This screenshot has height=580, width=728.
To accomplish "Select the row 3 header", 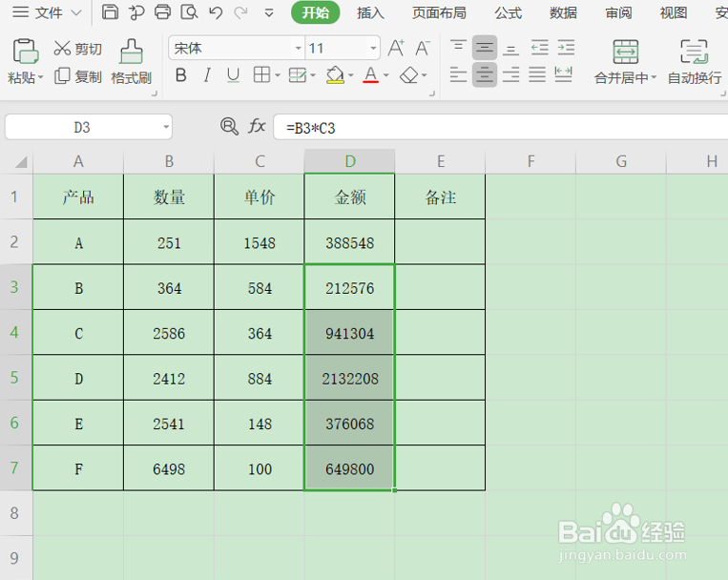I will coord(15,287).
